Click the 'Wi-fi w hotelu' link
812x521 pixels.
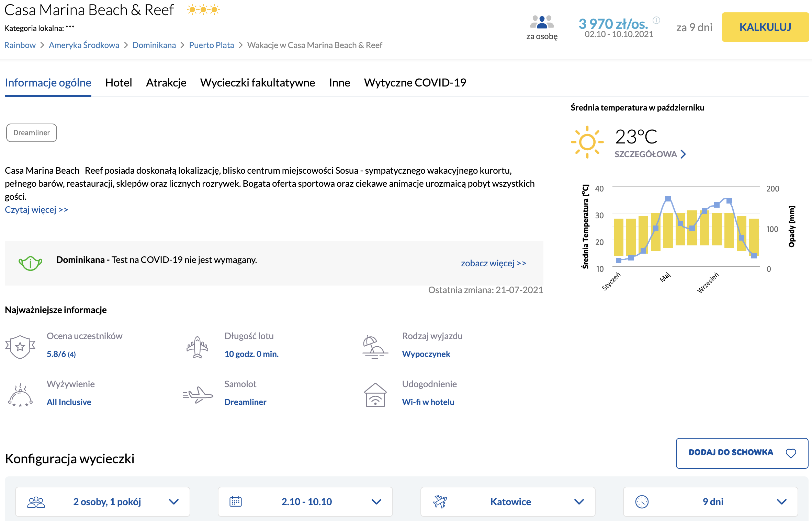click(x=428, y=402)
